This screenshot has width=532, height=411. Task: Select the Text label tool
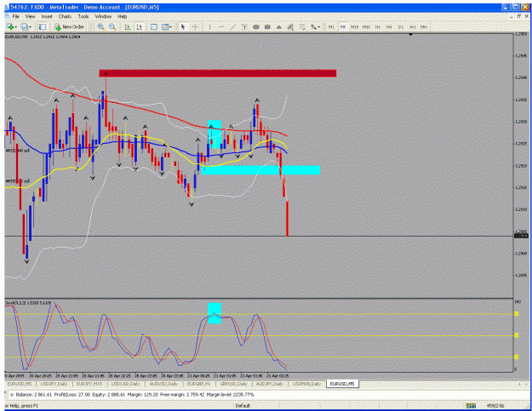(x=244, y=26)
